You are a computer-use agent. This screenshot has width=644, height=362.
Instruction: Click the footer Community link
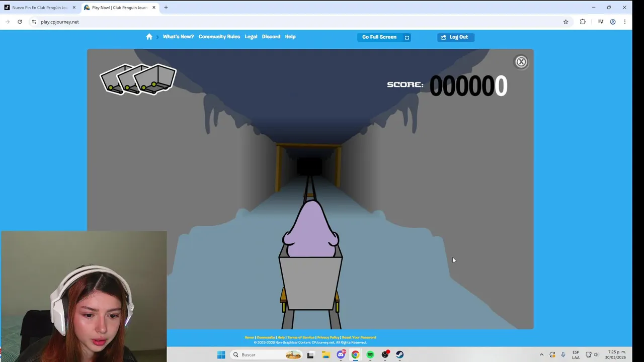pyautogui.click(x=266, y=337)
